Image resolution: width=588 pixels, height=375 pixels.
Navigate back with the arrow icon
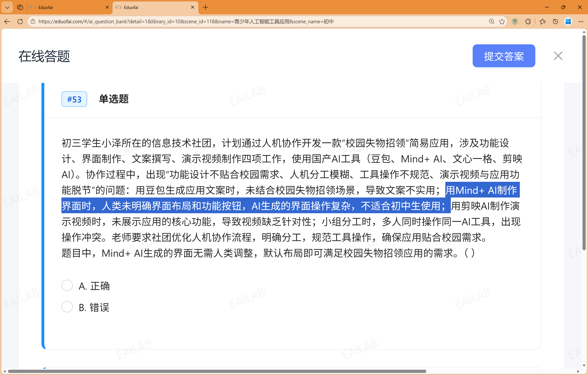point(7,21)
